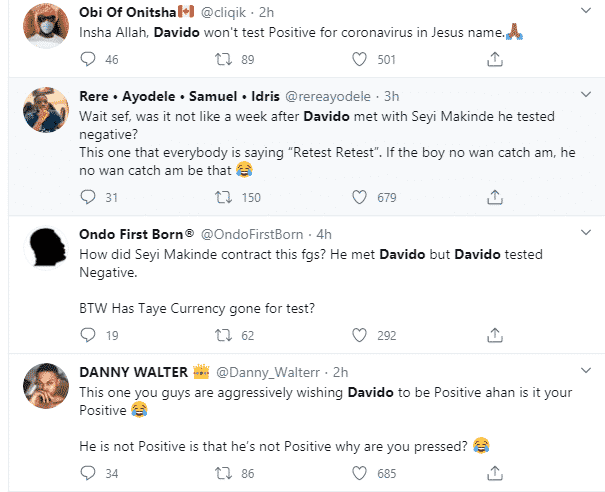Expand the menu arrow on Rere Ayodele's tweet

click(x=586, y=95)
